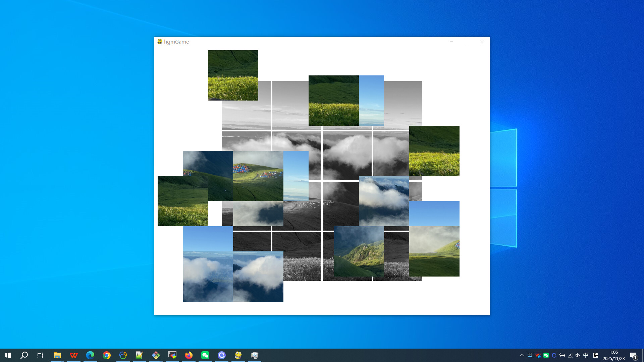Open WPS Office from the taskbar
This screenshot has height=362, width=644.
click(x=74, y=355)
